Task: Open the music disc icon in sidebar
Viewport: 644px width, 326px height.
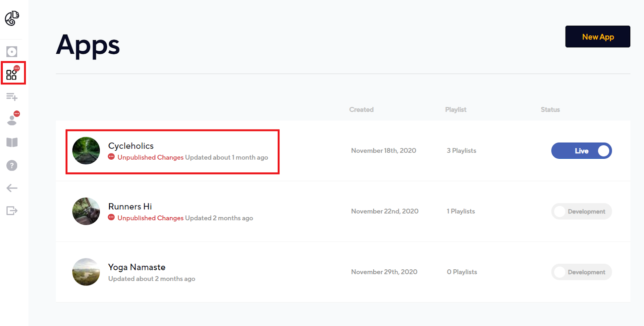Action: pos(12,51)
